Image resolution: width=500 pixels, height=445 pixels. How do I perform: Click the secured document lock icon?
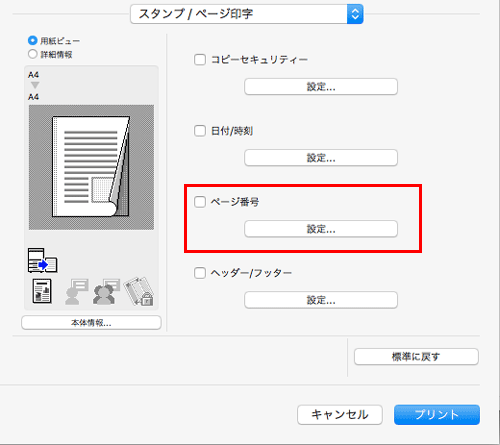pos(139,291)
